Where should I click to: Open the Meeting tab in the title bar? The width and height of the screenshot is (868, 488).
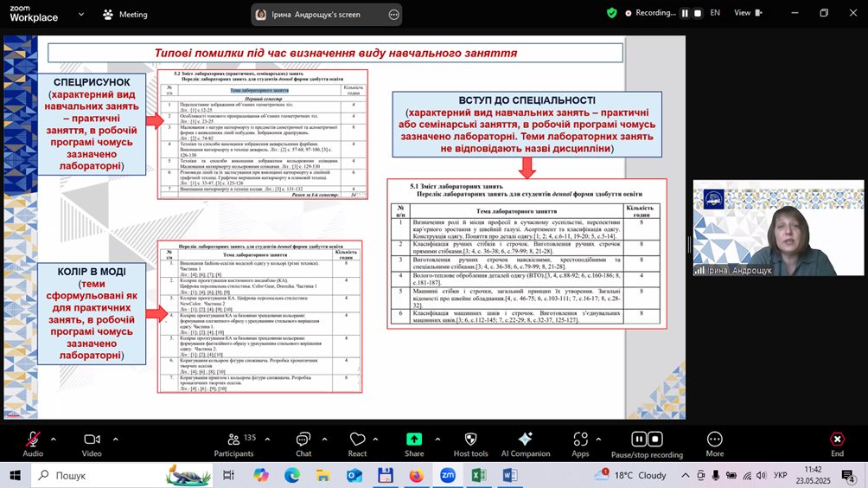(125, 15)
